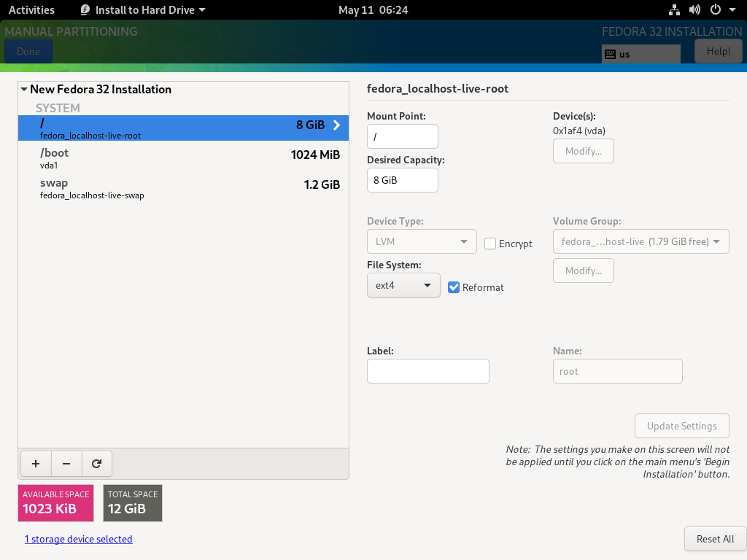
Task: Click the add mount point plus icon
Action: click(x=36, y=464)
